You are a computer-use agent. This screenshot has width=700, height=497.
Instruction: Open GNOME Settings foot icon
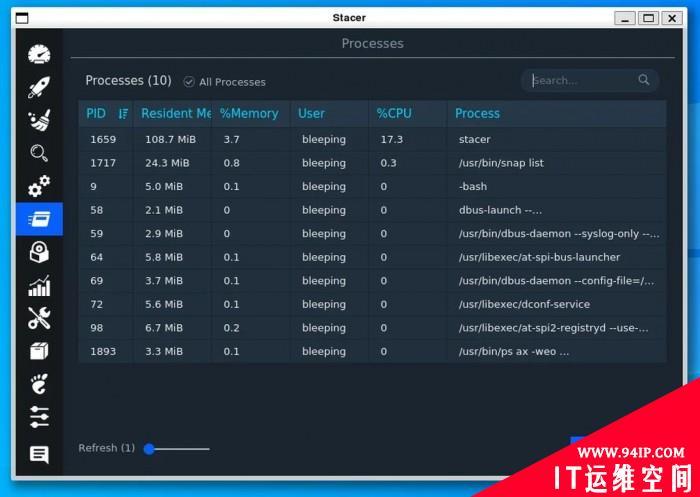[39, 384]
